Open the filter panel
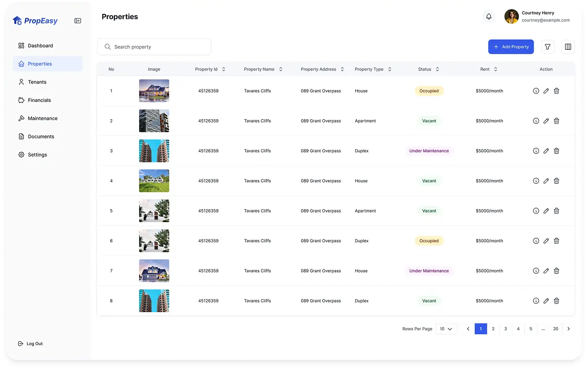The image size is (588, 370). pos(547,46)
